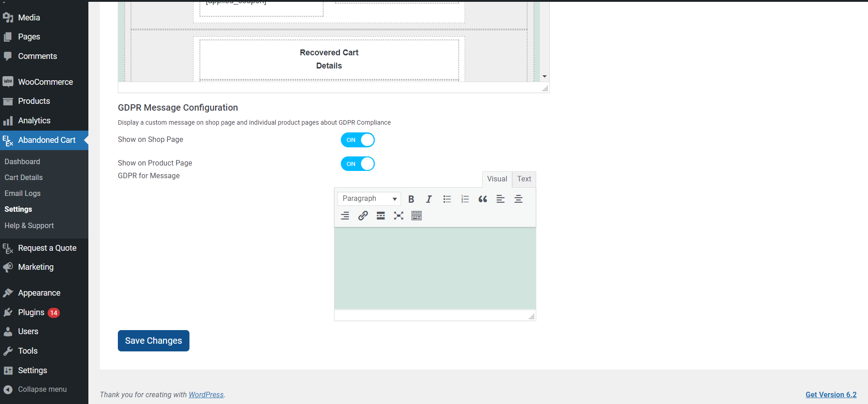Viewport: 868px width, 404px height.
Task: Switch to the Visual editor tab
Action: [497, 179]
